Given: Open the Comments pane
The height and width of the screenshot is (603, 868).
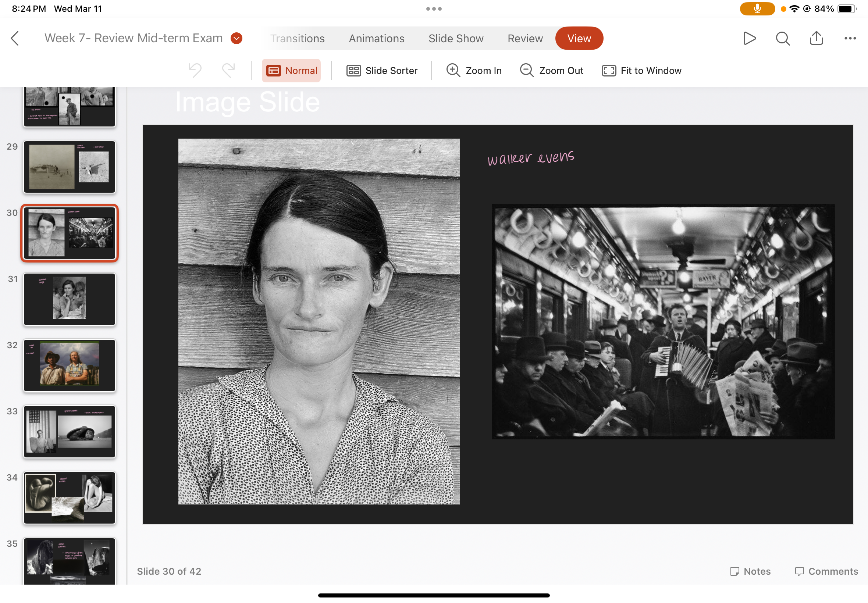Looking at the screenshot, I should [x=826, y=571].
